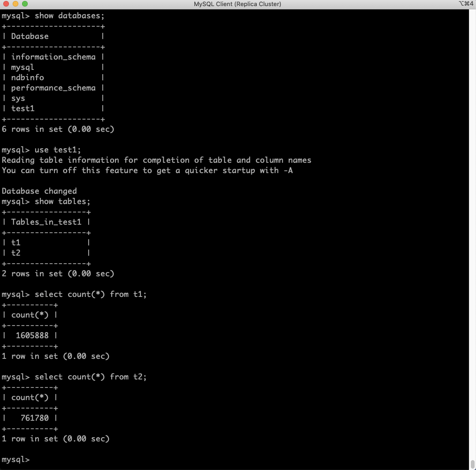The image size is (476, 470).
Task: Click the window title 'MySQL Client (Replica Cluster)'
Action: (238, 4)
